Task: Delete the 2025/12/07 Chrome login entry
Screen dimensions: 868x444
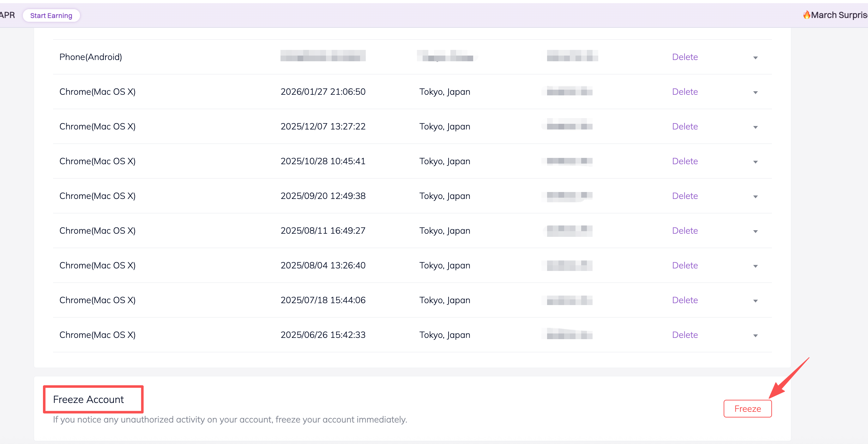Action: click(x=685, y=126)
